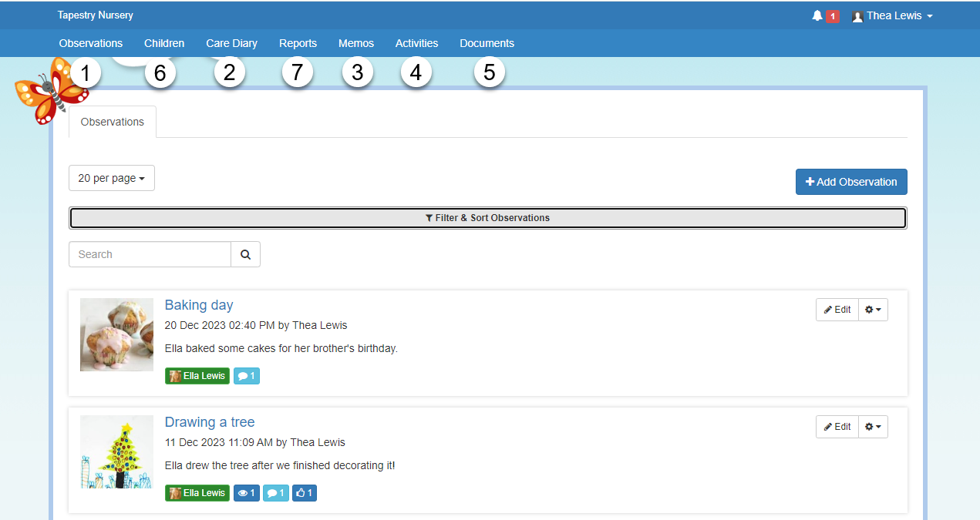Click the notification bell icon
Image resolution: width=980 pixels, height=520 pixels.
click(817, 15)
